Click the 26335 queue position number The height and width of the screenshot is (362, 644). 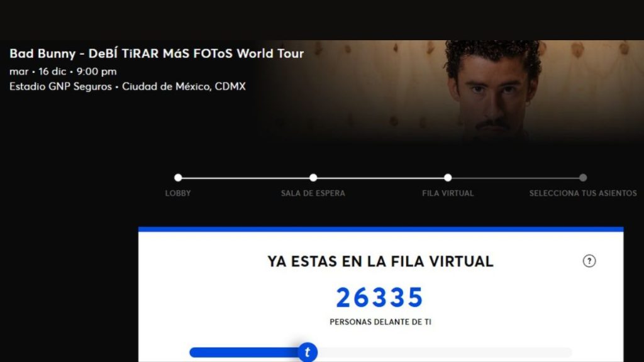380,297
